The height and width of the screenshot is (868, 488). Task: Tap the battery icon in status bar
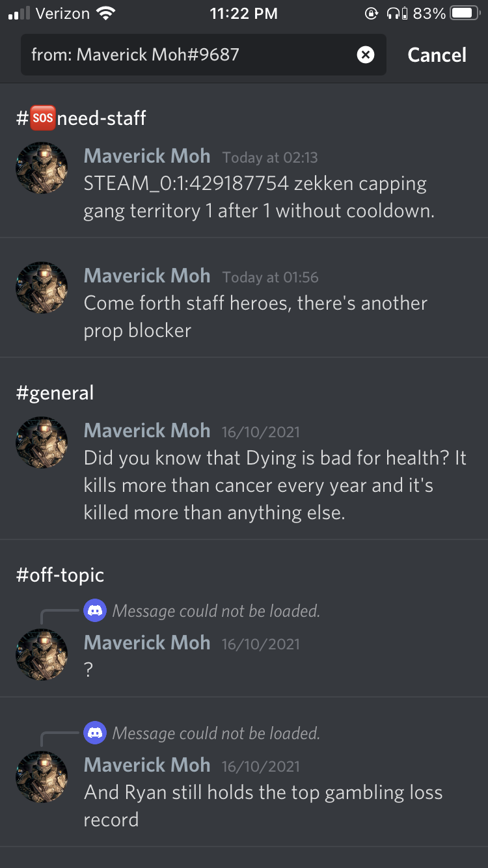coord(465,13)
